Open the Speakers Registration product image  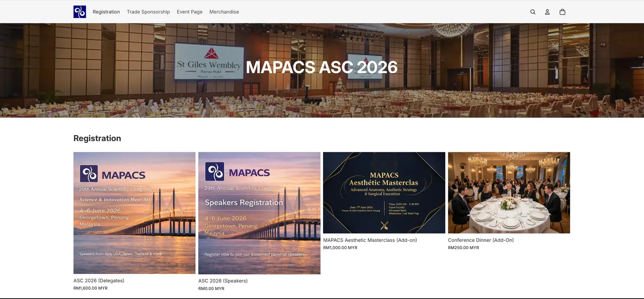pyautogui.click(x=259, y=213)
